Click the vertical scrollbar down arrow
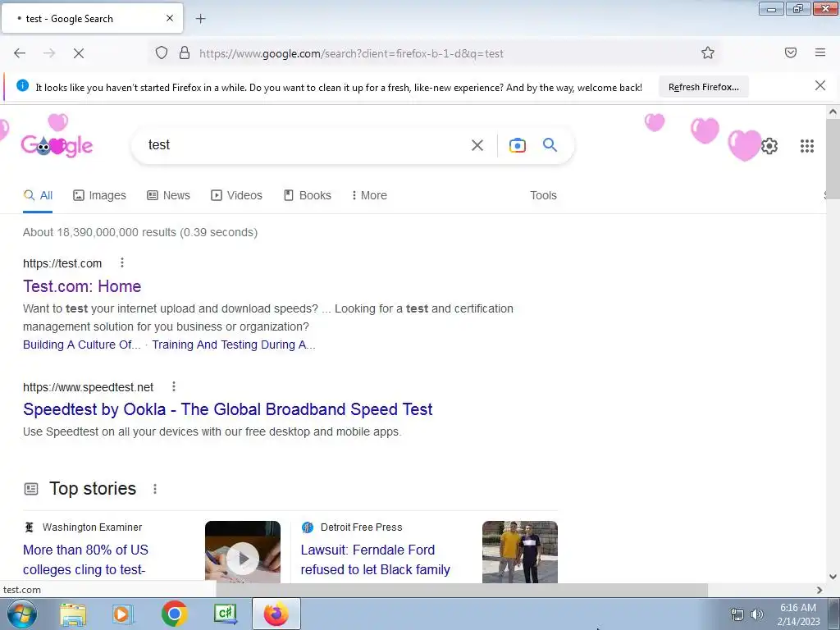Image resolution: width=840 pixels, height=630 pixels. pos(833,577)
